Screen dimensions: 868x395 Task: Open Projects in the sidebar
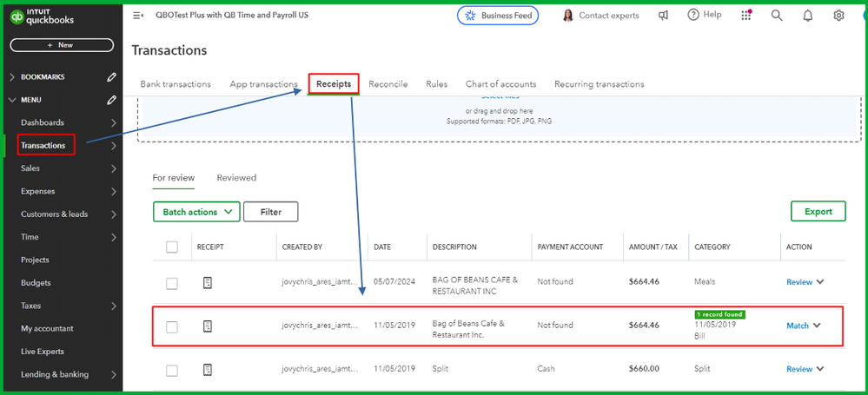click(35, 260)
